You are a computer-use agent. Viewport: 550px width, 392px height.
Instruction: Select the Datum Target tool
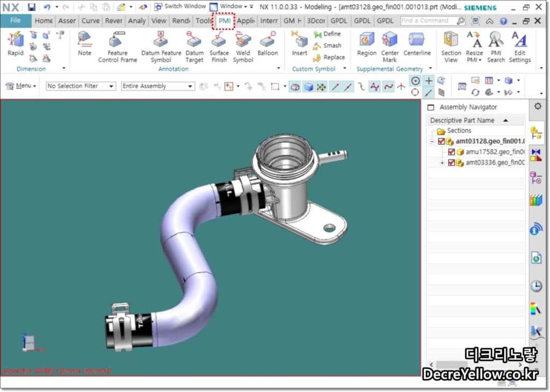194,47
